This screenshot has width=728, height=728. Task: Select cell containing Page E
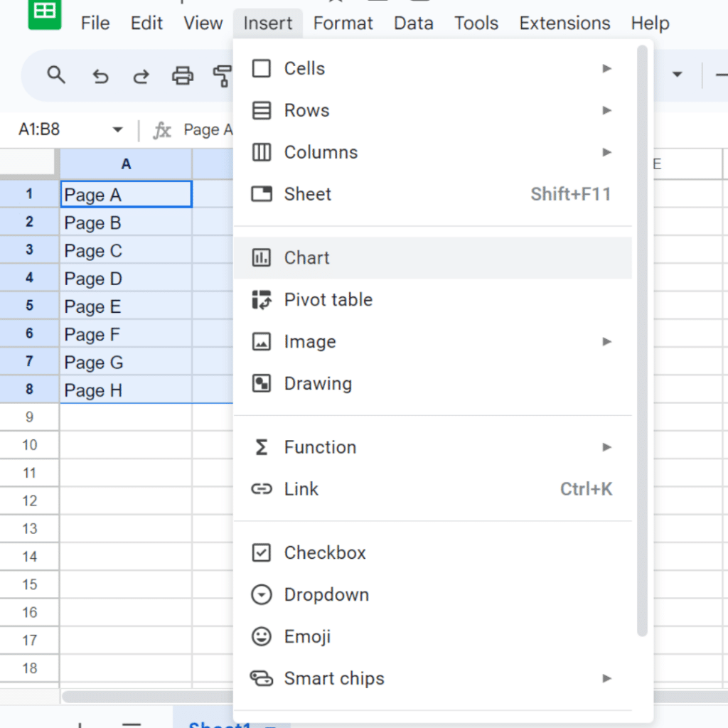pyautogui.click(x=126, y=306)
